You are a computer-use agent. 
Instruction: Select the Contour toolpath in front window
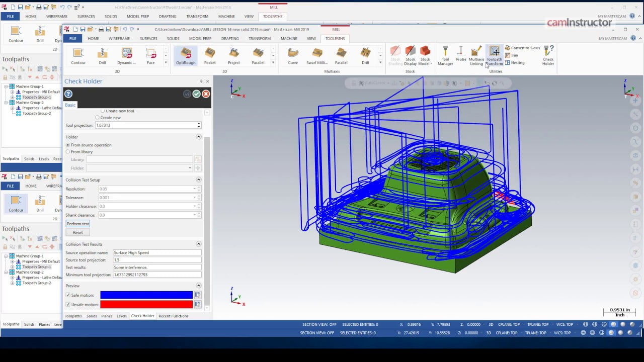[78, 56]
